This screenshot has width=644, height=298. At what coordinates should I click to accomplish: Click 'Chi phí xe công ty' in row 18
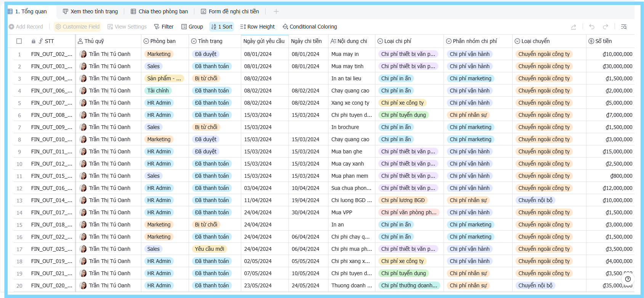402,261
